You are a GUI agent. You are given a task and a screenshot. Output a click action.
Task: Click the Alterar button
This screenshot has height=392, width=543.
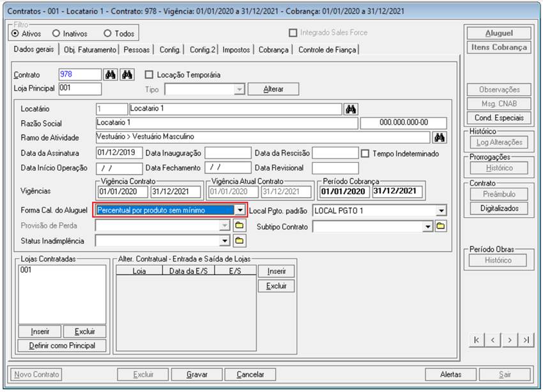(273, 89)
